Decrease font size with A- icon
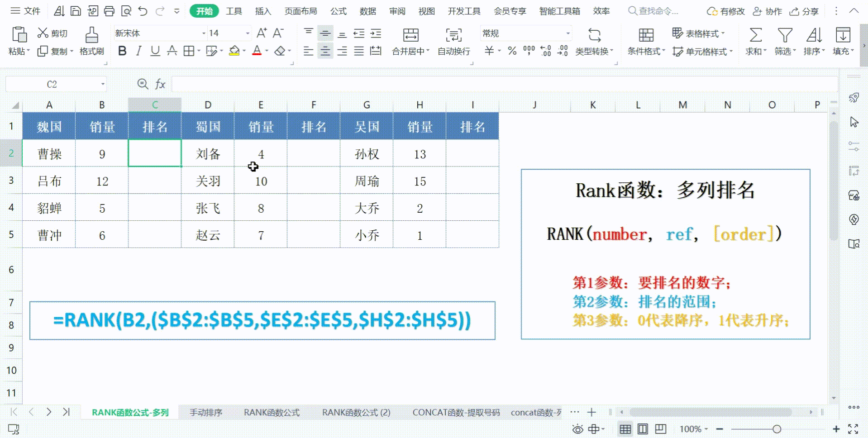 tap(278, 33)
